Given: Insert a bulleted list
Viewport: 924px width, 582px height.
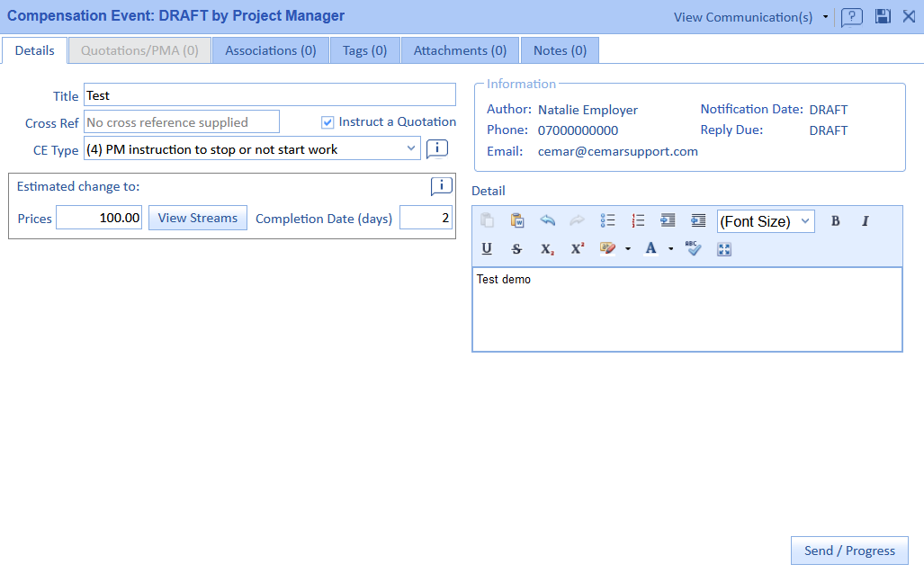Looking at the screenshot, I should coord(608,220).
